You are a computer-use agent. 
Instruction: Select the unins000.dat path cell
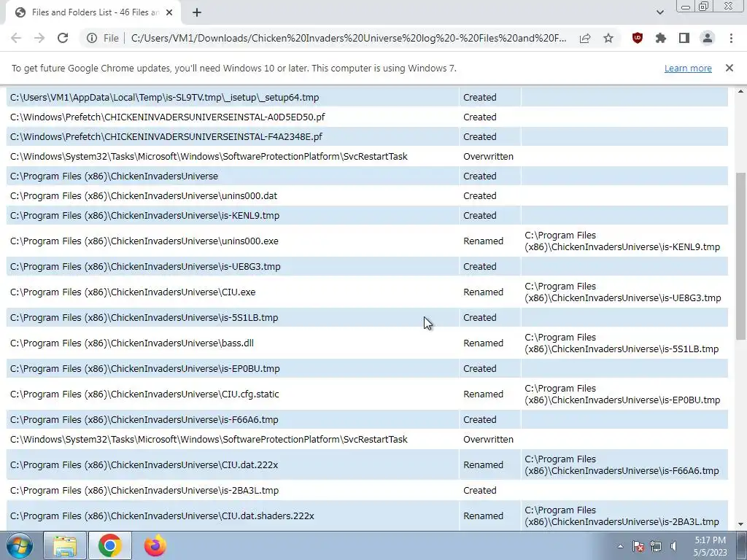[233, 195]
